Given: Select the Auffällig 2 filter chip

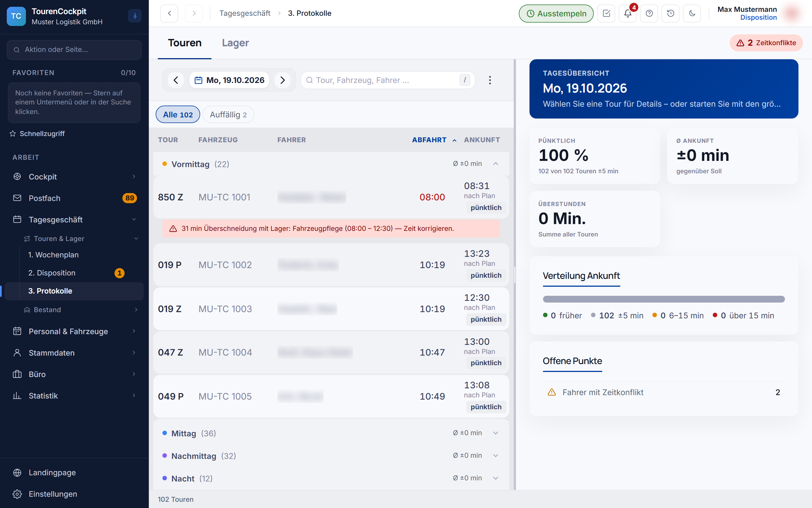Looking at the screenshot, I should click(228, 115).
